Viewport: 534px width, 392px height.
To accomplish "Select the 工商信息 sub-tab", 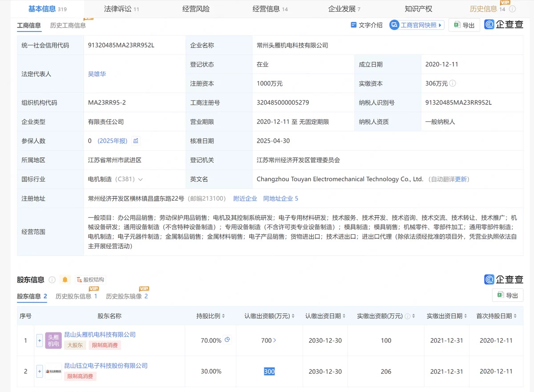I will tap(29, 25).
